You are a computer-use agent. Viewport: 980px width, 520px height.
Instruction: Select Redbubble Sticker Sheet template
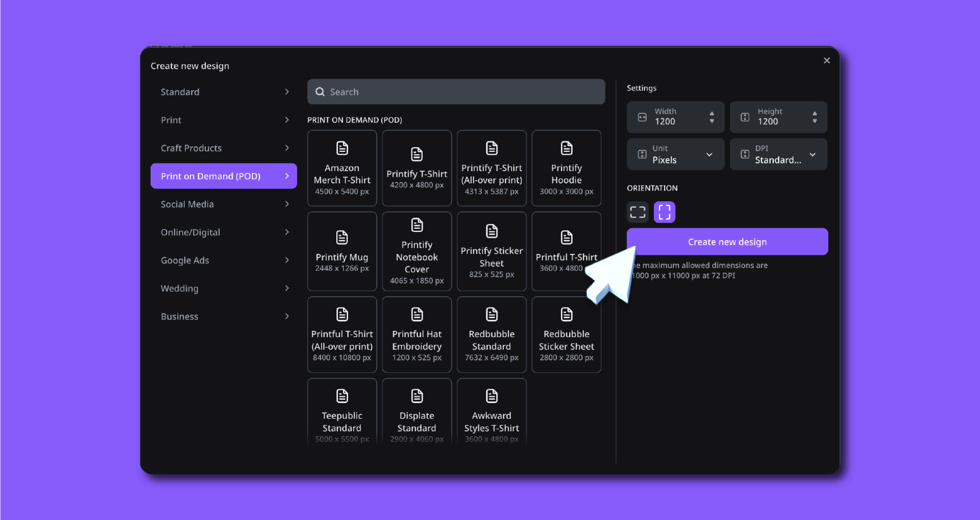[x=566, y=335]
